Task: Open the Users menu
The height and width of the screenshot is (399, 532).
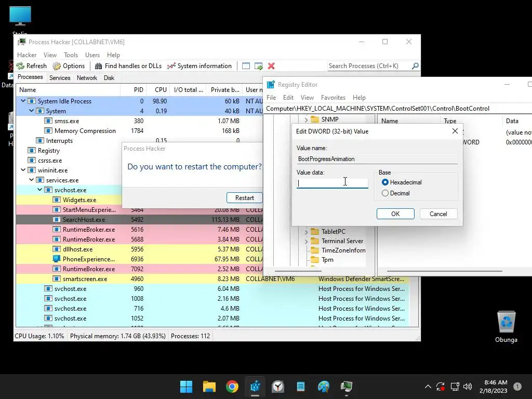Action: click(x=92, y=55)
